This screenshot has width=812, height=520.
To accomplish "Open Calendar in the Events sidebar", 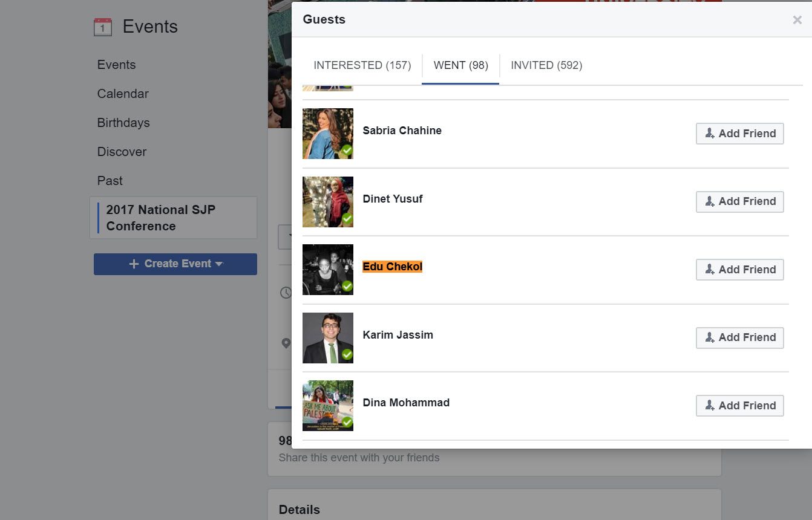I will pyautogui.click(x=123, y=94).
